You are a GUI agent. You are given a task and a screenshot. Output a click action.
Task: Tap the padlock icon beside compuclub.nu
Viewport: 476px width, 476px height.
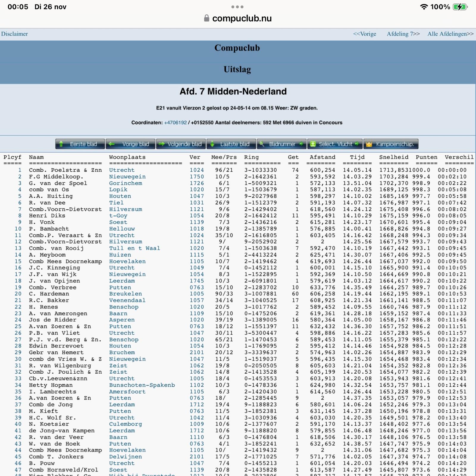206,18
